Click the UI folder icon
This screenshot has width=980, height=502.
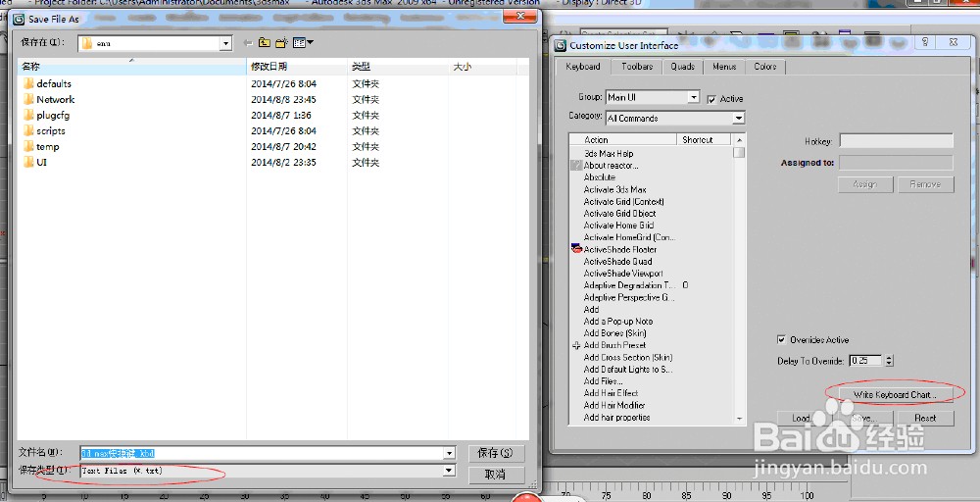click(x=28, y=162)
